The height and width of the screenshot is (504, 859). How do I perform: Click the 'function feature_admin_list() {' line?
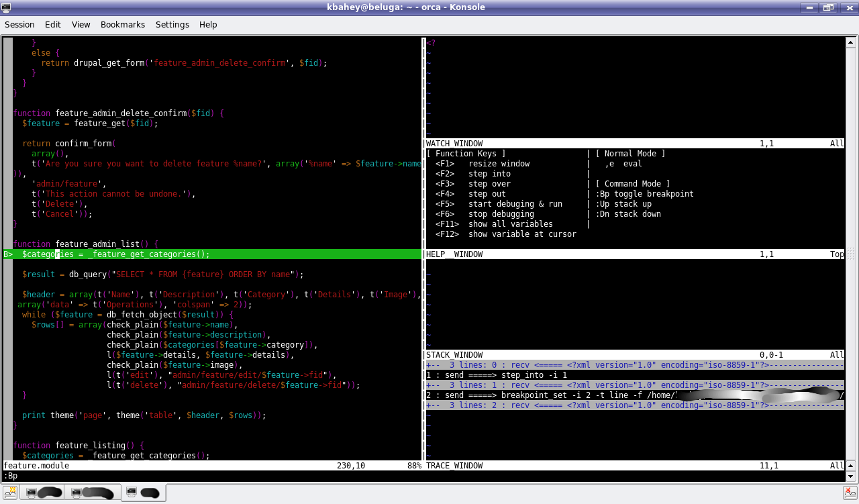pyautogui.click(x=85, y=244)
